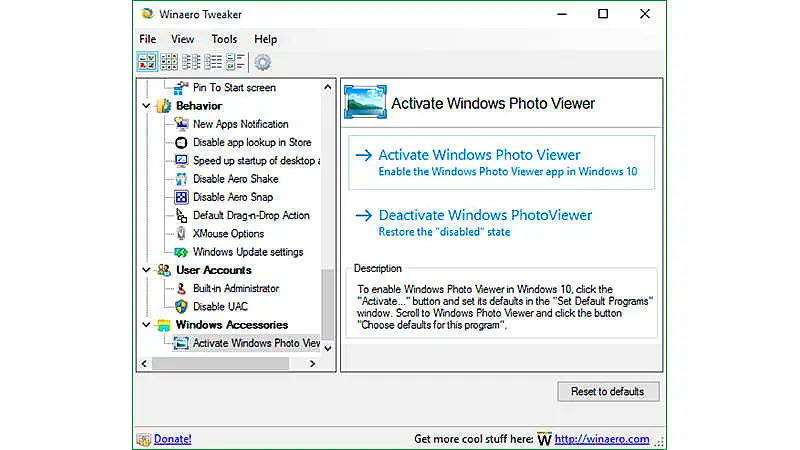Select New Apps Notification tree item
Screen dimensions: 800x450
click(240, 124)
